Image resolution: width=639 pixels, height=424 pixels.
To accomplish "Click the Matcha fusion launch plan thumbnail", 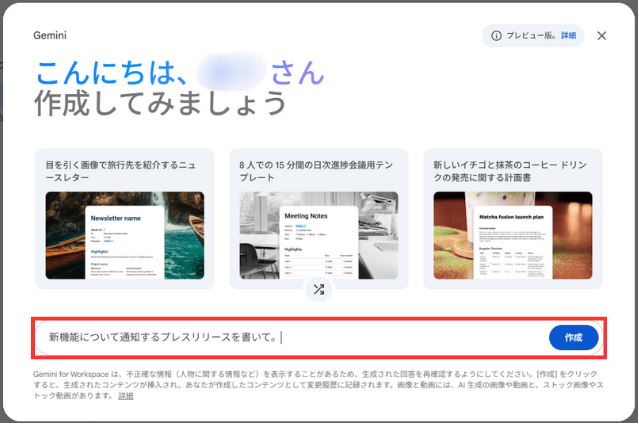I will point(513,236).
